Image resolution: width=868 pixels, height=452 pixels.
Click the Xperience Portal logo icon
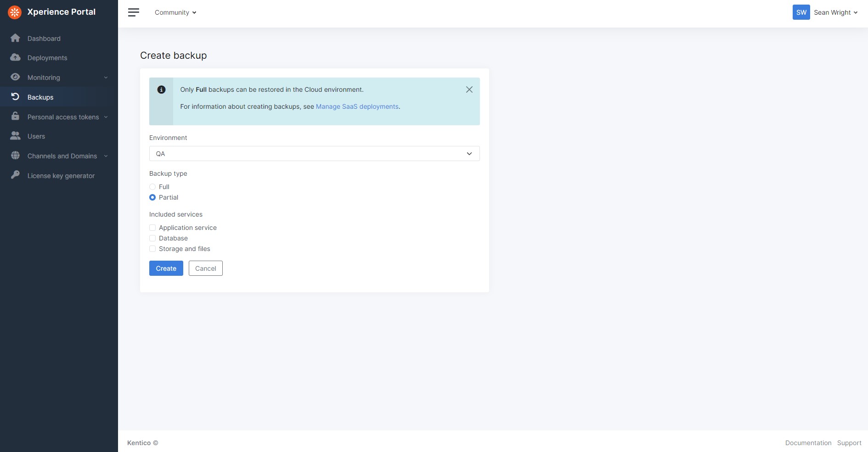[15, 12]
